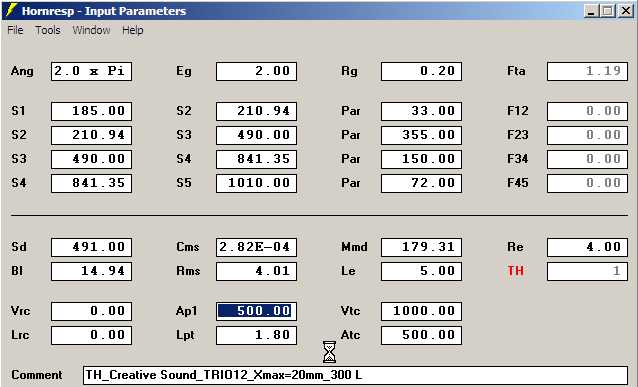Click the Ang label
638x387 pixels.
(22, 71)
